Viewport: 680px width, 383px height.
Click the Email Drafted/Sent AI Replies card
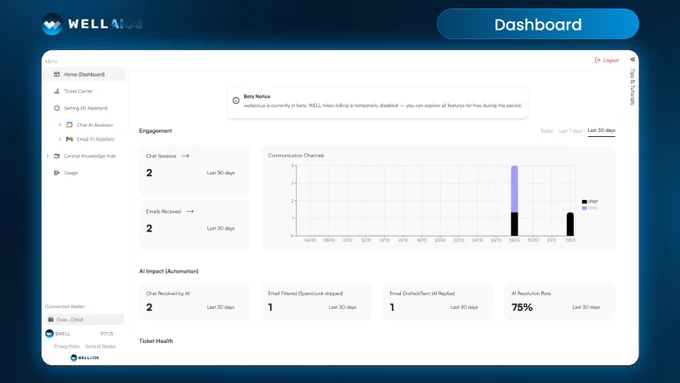[x=438, y=302]
